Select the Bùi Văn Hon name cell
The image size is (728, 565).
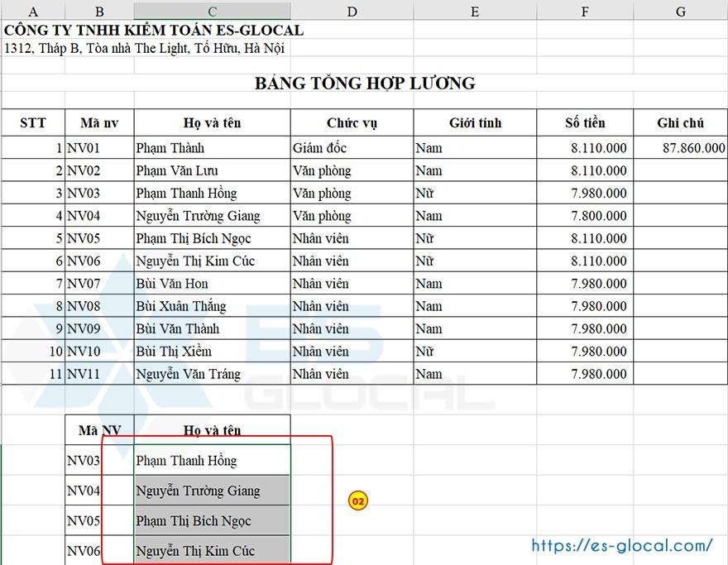[x=212, y=283]
